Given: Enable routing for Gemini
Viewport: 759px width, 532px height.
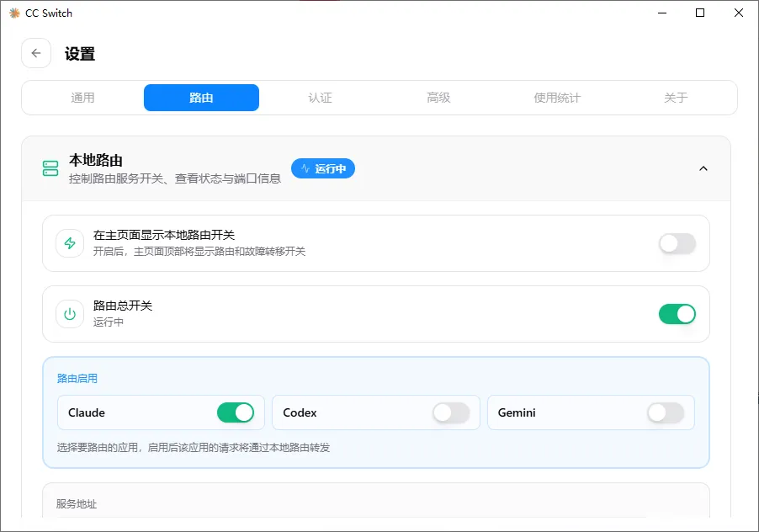Looking at the screenshot, I should tap(666, 413).
